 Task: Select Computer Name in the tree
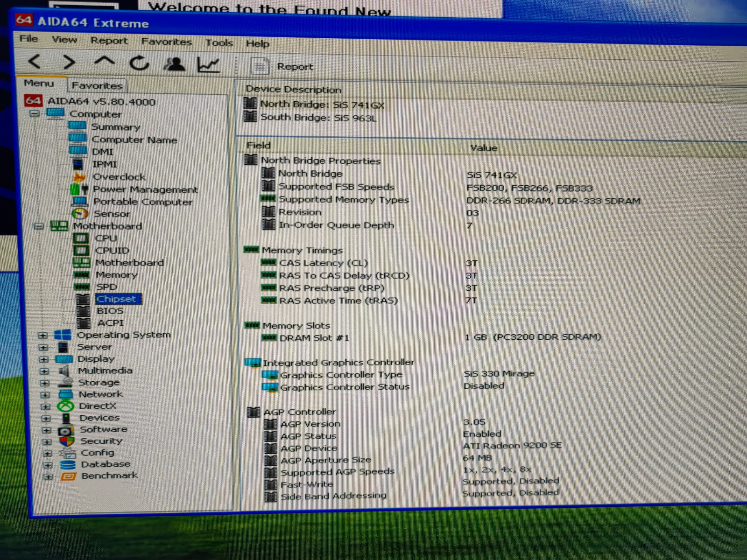pos(134,140)
